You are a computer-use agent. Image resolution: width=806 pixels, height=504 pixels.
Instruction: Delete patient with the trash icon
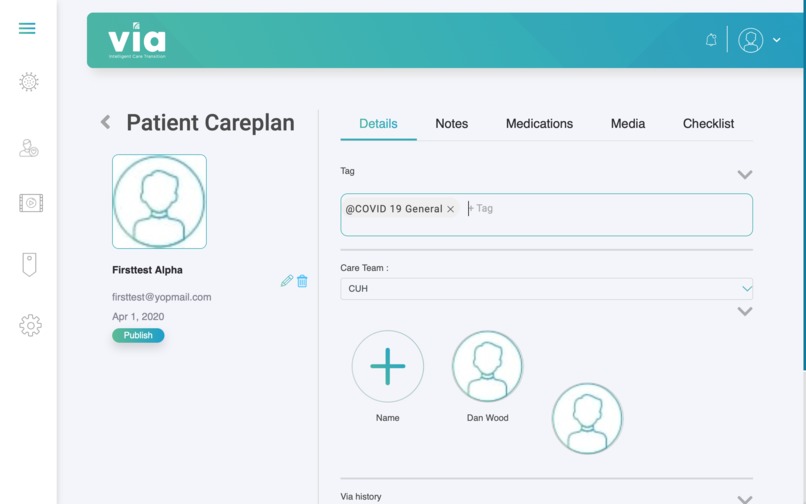pyautogui.click(x=302, y=281)
